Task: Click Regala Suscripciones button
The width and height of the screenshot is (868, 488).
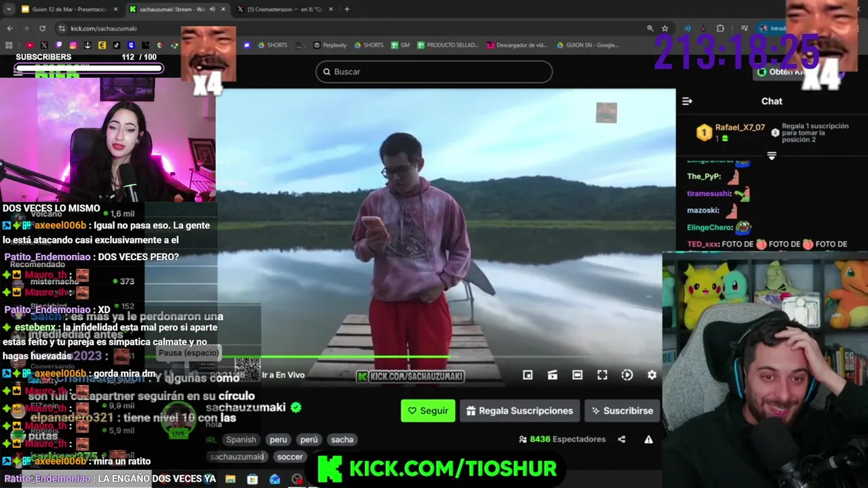Action: 519,411
